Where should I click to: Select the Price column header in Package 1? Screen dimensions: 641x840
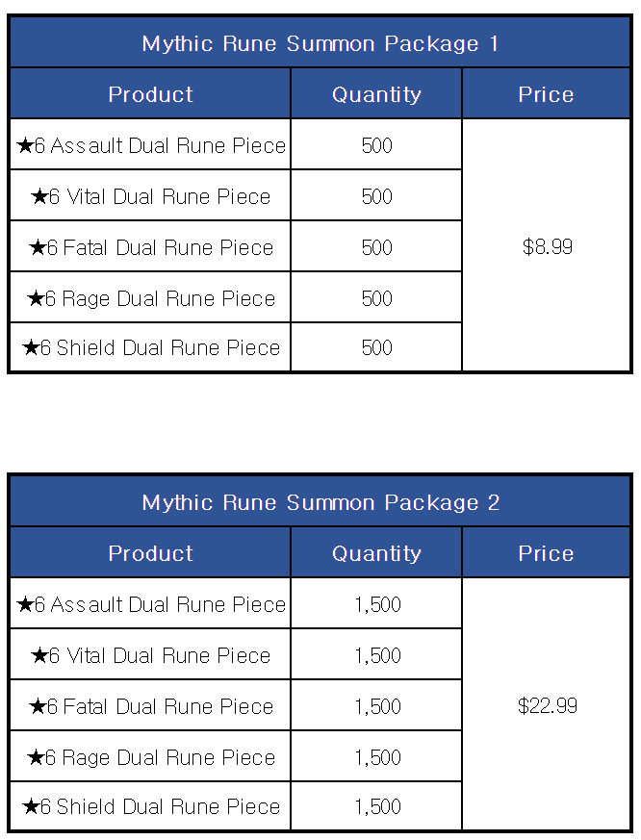[x=546, y=93]
